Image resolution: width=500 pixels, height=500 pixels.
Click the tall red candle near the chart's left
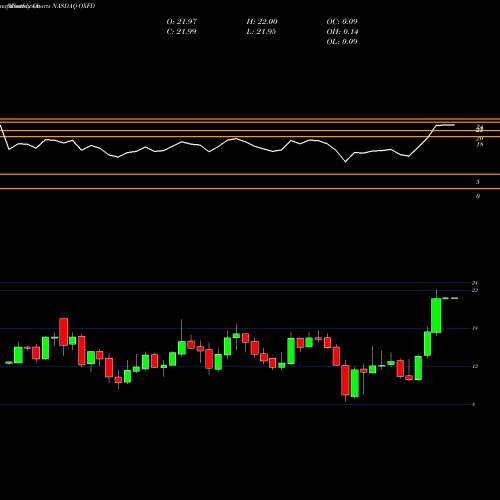[64, 332]
